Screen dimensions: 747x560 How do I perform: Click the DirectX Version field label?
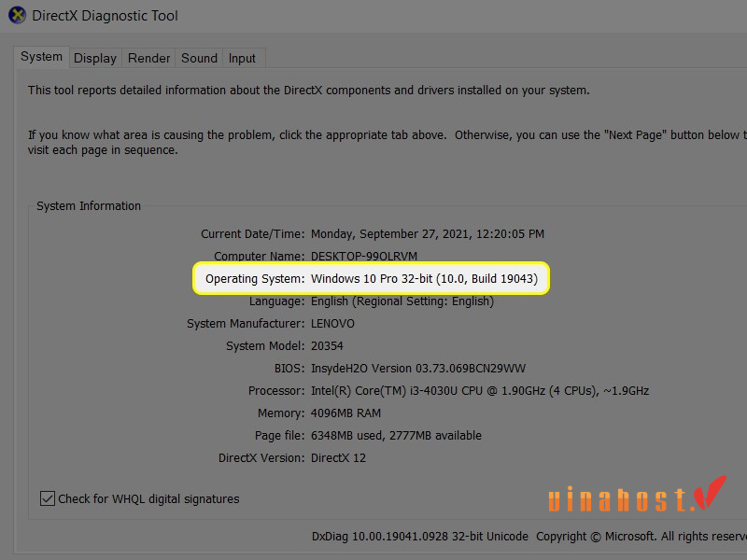pyautogui.click(x=261, y=458)
